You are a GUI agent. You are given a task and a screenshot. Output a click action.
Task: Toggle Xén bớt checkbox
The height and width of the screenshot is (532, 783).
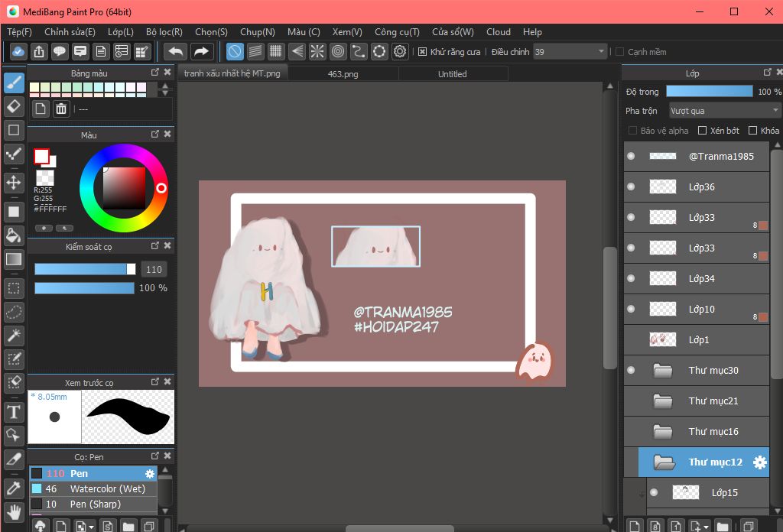tap(702, 130)
